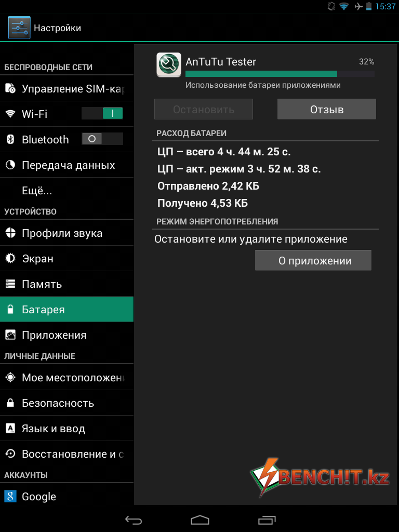This screenshot has width=399, height=532.
Task: Tap the Android back navigation icon
Action: (x=134, y=520)
